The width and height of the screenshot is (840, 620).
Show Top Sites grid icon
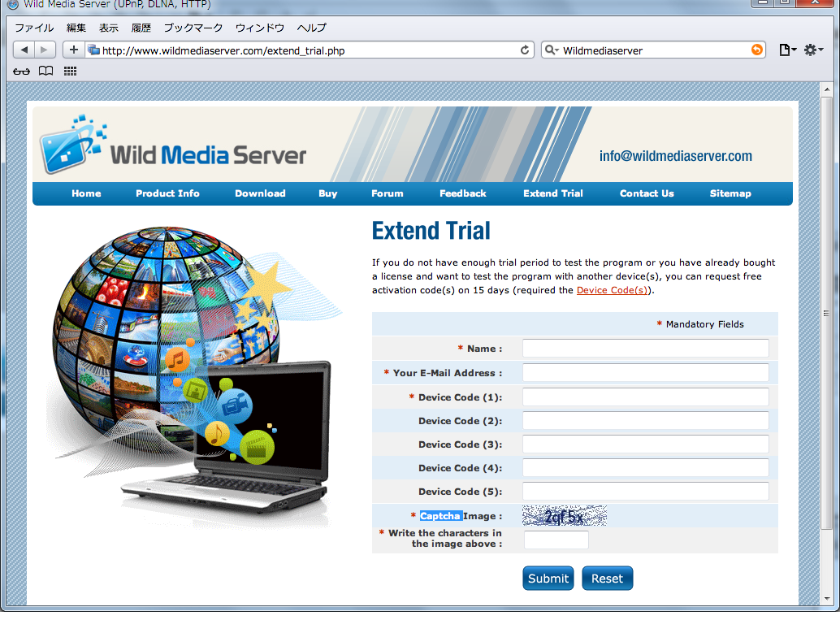70,71
